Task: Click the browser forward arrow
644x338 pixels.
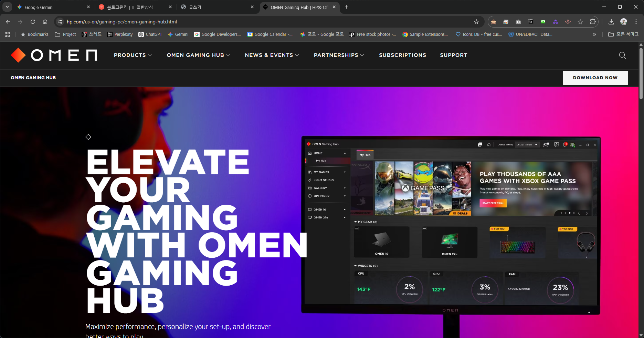Action: point(20,22)
